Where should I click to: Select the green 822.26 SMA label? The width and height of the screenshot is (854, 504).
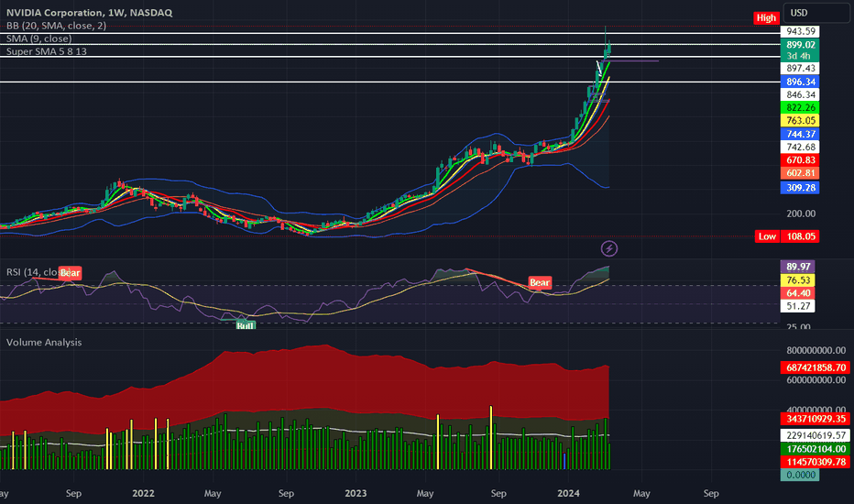pos(800,108)
